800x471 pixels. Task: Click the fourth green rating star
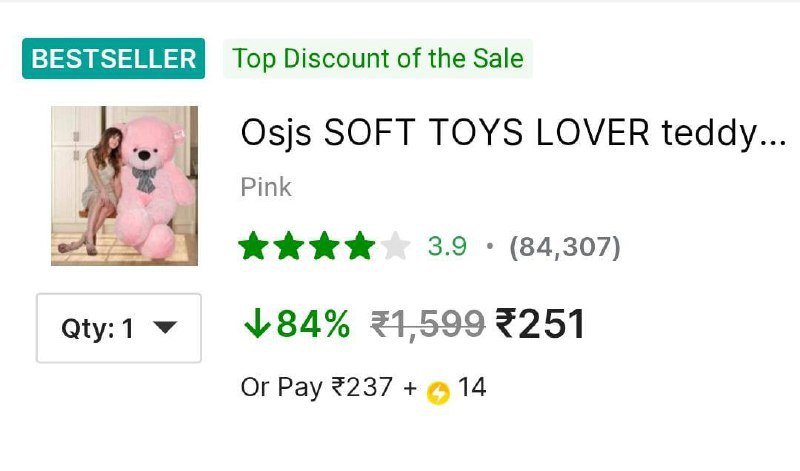(359, 246)
